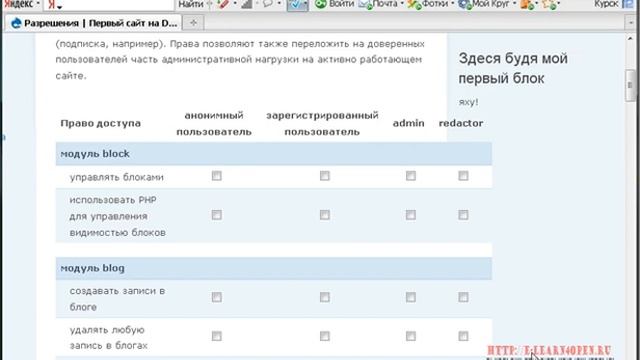The height and width of the screenshot is (360, 640).
Task: Switch to the Разрешения browser tab
Action: (x=93, y=23)
